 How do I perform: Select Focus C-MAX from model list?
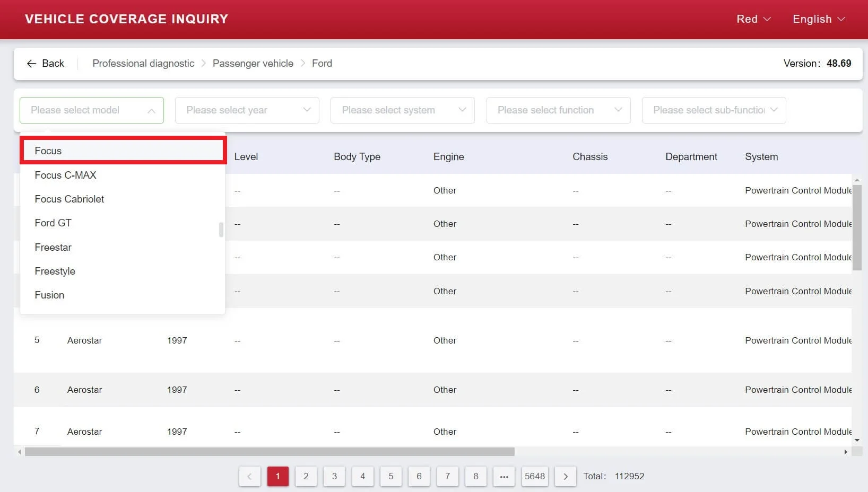tap(65, 175)
